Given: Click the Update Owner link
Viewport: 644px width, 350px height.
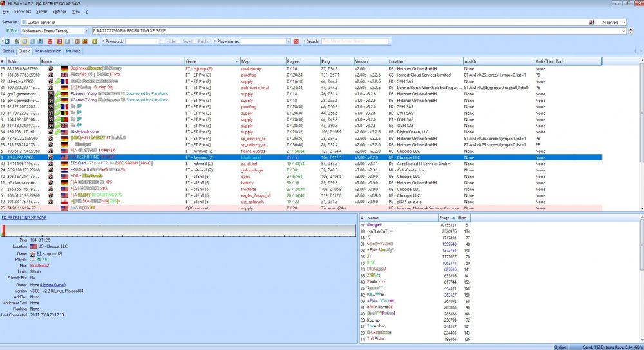Looking at the screenshot, I should click(x=53, y=285).
